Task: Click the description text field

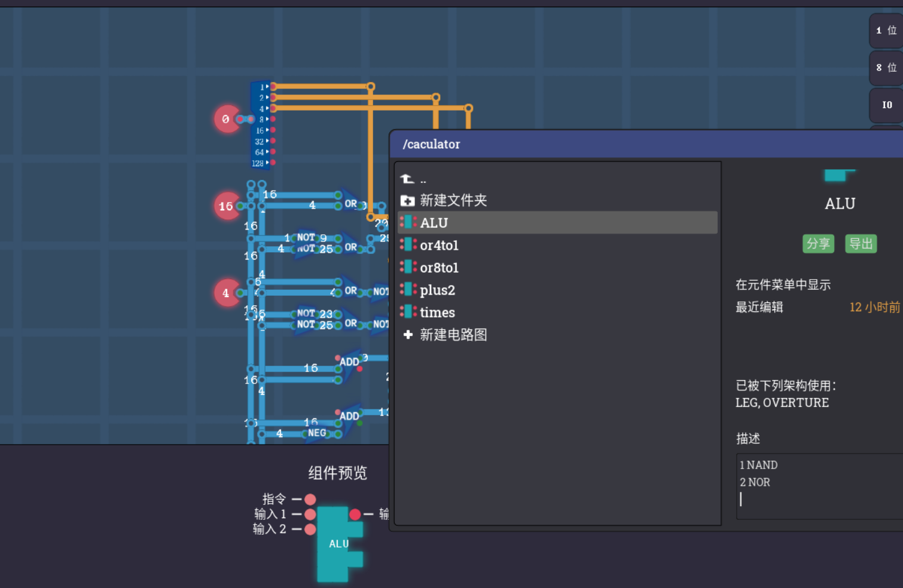Action: pos(819,486)
